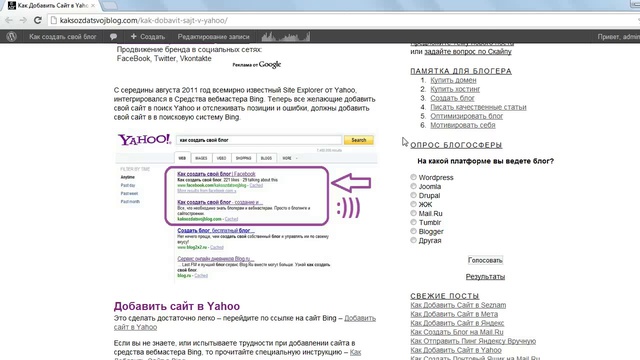Open 'Как создать свой блог' admin bar menu

click(x=62, y=37)
